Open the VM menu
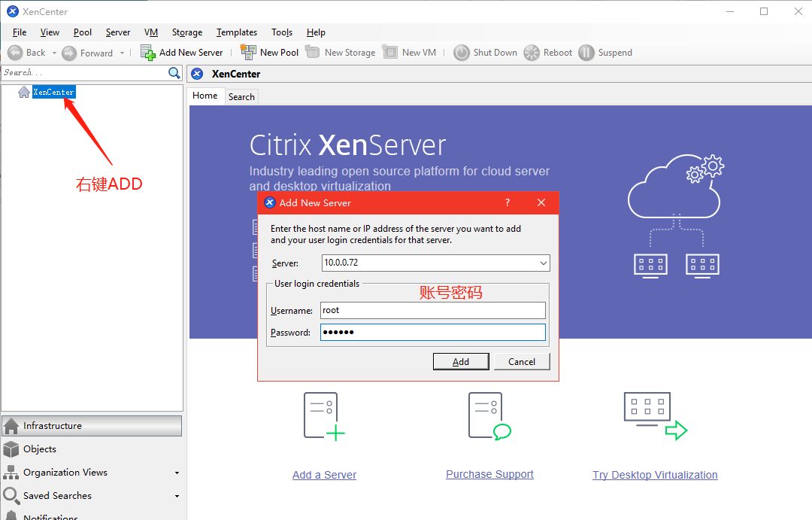The height and width of the screenshot is (520, 812). pos(151,32)
